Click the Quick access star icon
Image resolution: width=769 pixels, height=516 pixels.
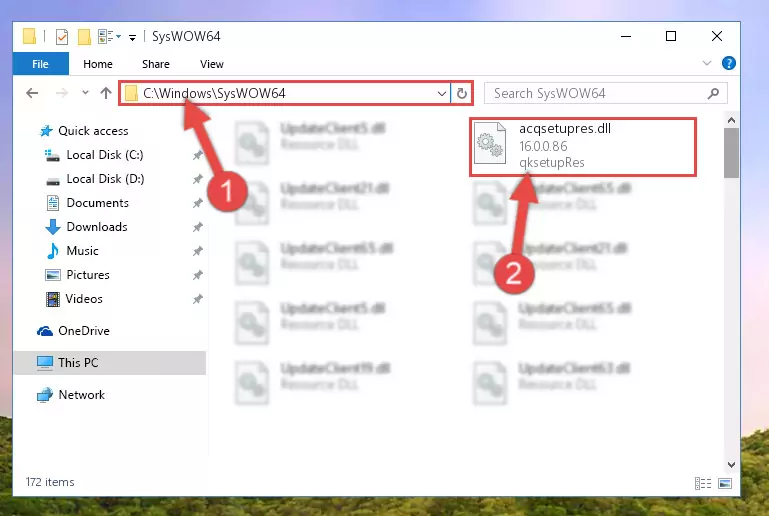pyautogui.click(x=46, y=131)
